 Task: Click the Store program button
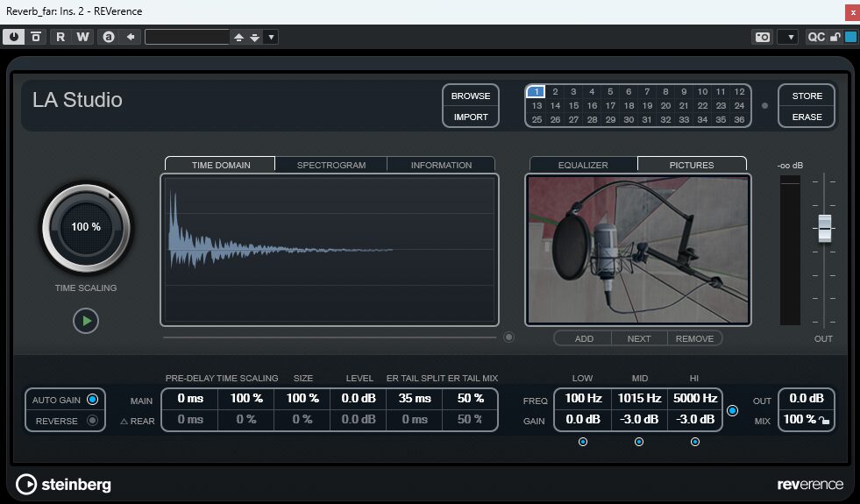pyautogui.click(x=807, y=96)
